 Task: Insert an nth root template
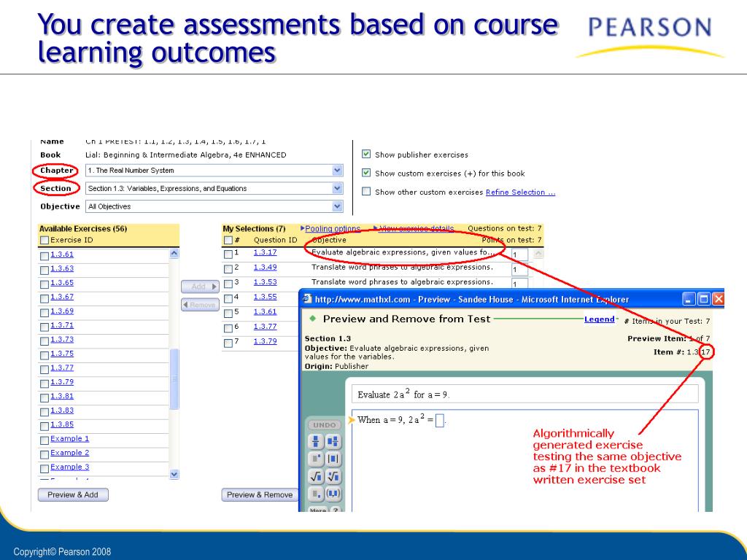pos(333,476)
